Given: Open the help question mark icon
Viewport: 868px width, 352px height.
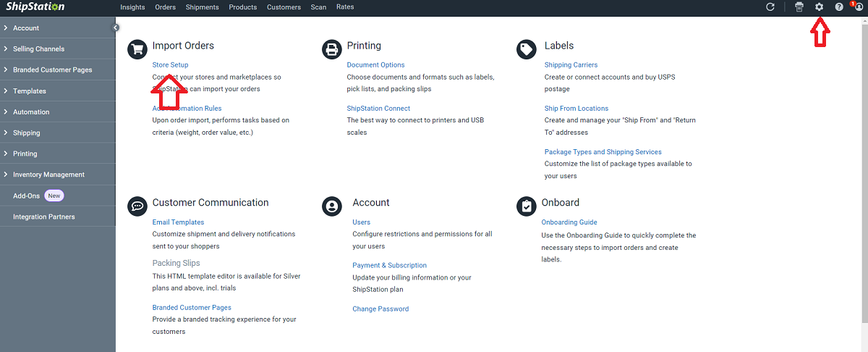Looking at the screenshot, I should (839, 7).
